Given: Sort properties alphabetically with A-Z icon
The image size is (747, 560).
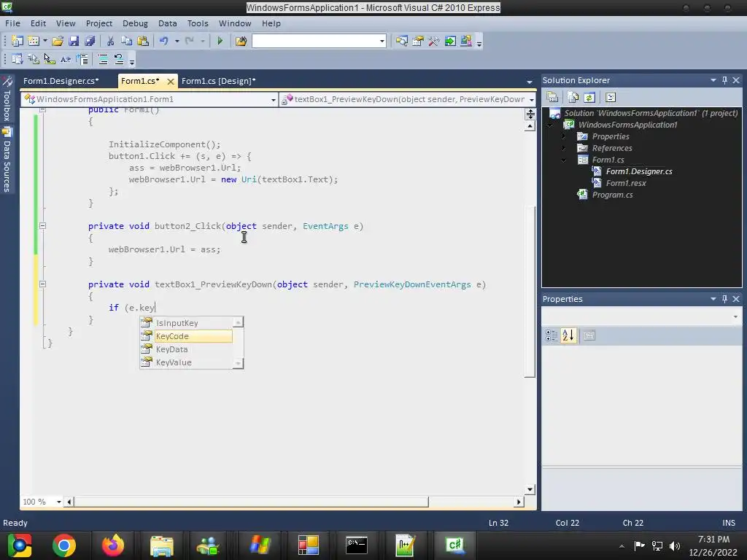Looking at the screenshot, I should tap(568, 335).
